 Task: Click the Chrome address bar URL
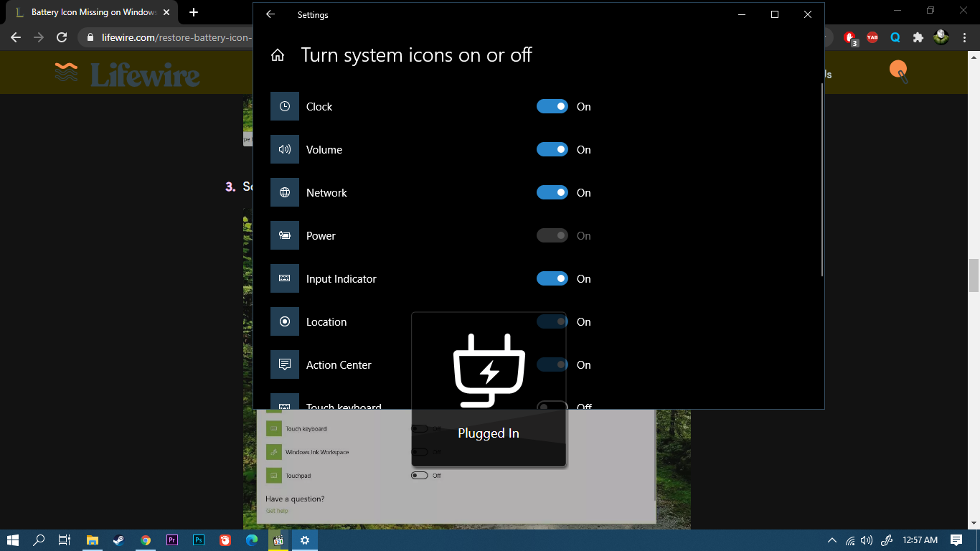[177, 37]
